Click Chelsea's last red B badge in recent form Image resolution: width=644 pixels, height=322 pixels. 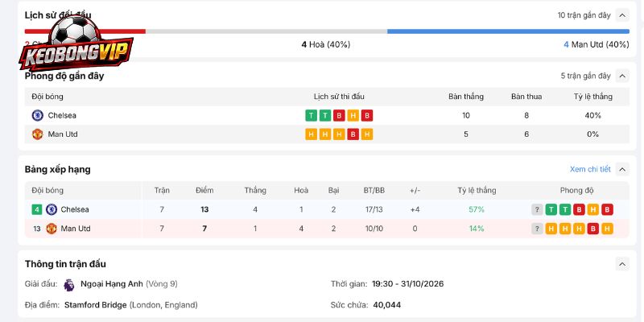coord(367,115)
